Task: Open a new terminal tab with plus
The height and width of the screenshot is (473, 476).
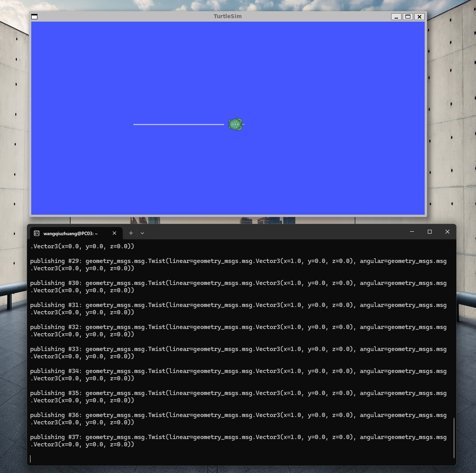Action: click(x=131, y=233)
